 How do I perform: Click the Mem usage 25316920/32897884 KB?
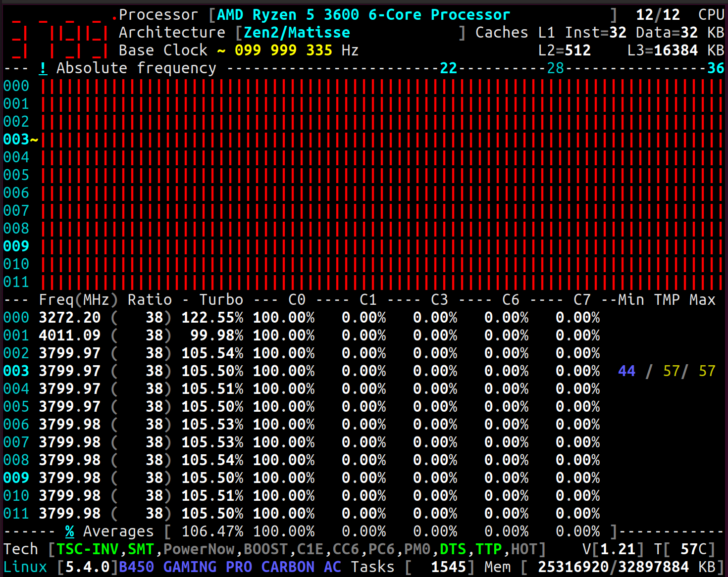(626, 567)
